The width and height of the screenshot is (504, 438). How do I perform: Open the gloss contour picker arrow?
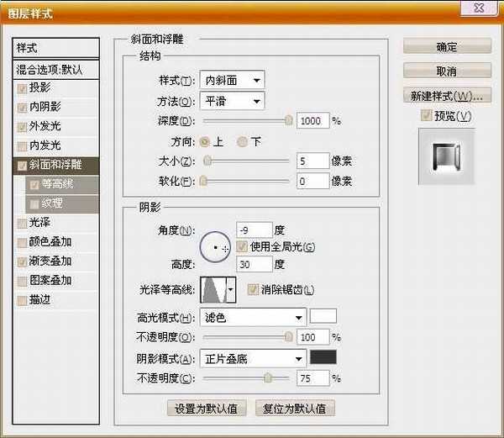coord(231,290)
